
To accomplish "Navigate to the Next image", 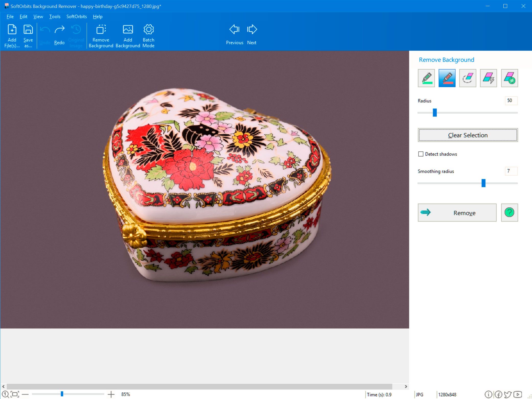I will [x=252, y=34].
